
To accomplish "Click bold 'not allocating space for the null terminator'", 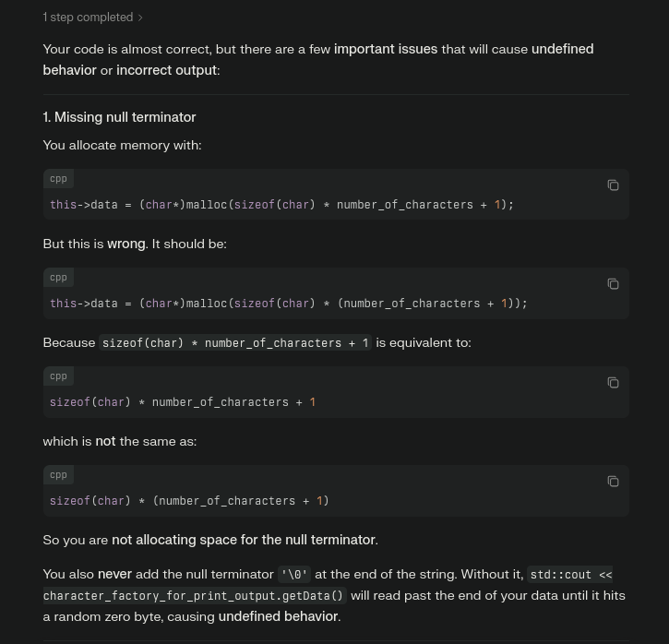I will point(244,540).
